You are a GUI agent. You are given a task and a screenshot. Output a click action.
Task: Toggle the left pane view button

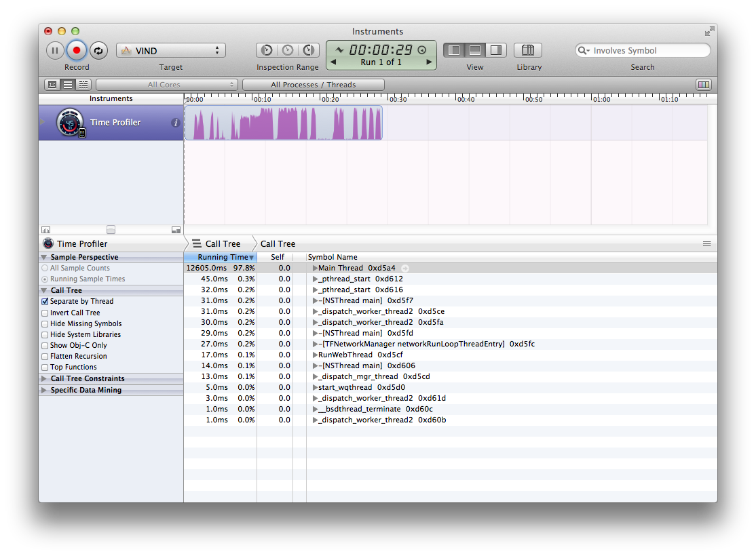[454, 50]
